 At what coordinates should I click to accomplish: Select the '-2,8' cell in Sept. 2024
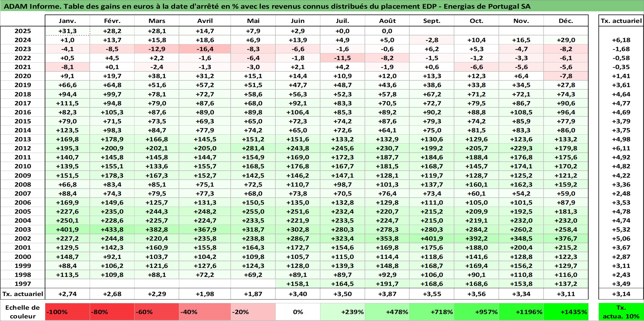tap(432, 40)
